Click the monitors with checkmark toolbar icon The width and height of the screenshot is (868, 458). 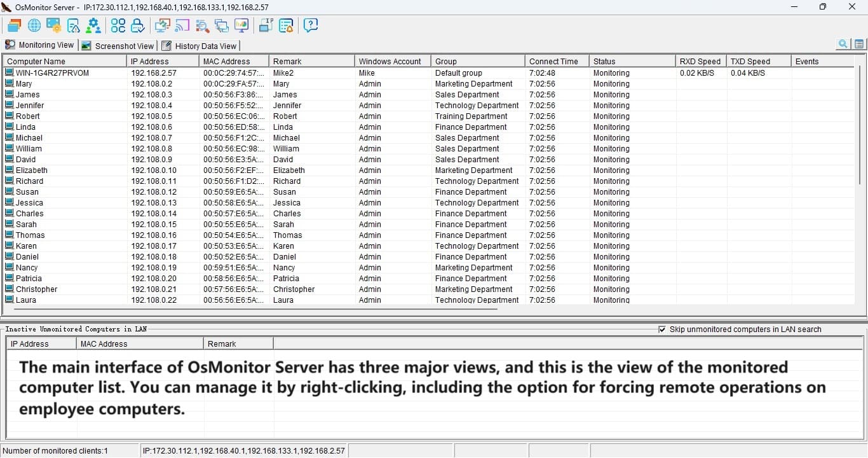point(162,25)
